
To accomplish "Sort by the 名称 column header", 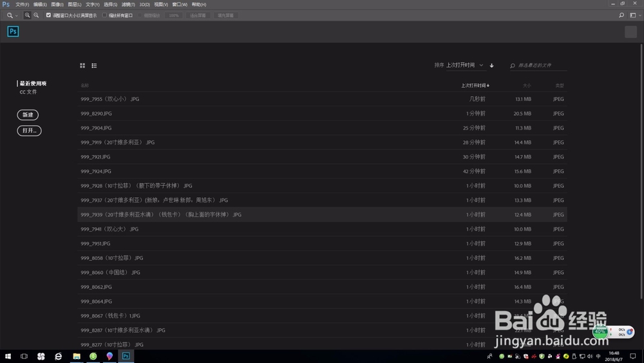I will pos(84,86).
